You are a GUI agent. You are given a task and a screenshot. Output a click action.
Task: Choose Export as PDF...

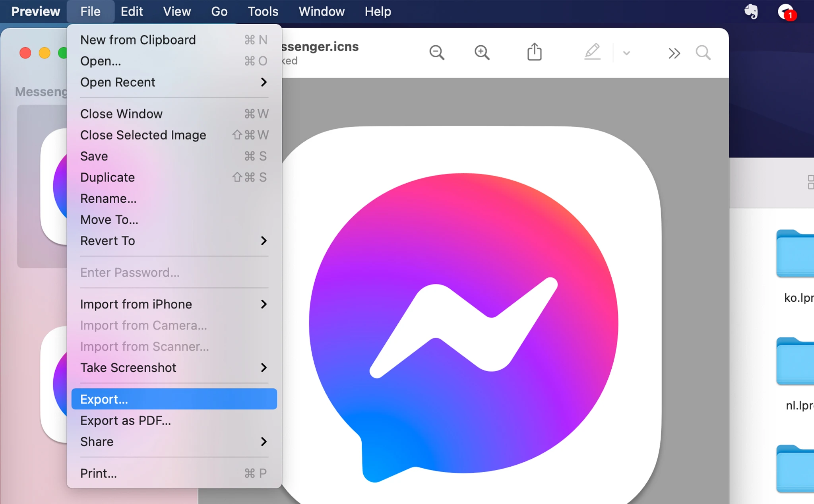click(174, 420)
